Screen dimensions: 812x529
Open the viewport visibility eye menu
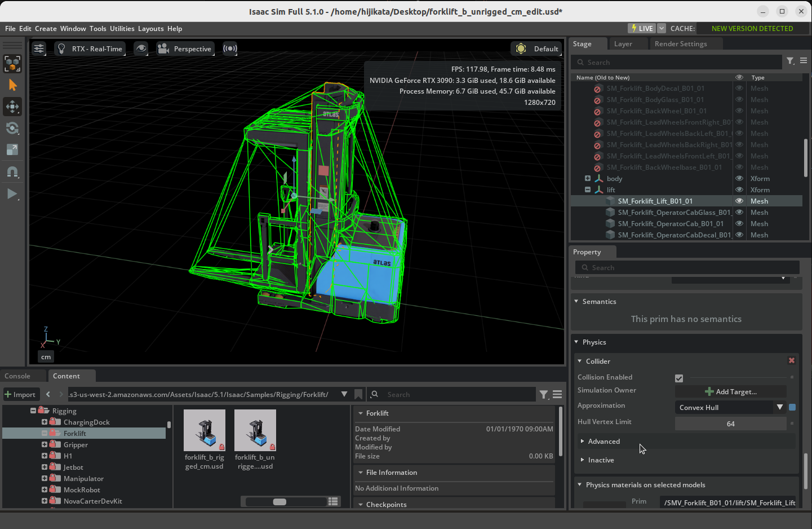tap(141, 49)
